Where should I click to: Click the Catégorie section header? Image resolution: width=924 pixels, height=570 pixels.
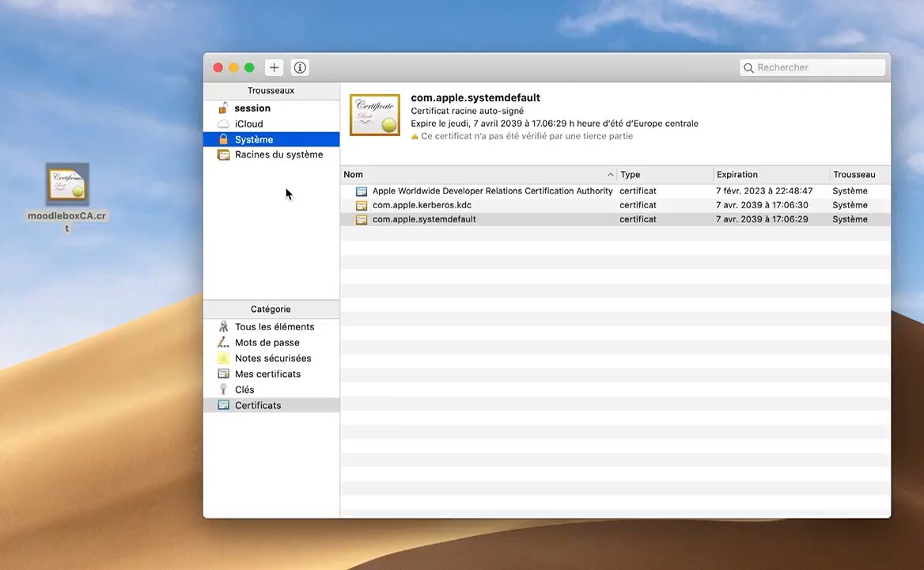271,309
